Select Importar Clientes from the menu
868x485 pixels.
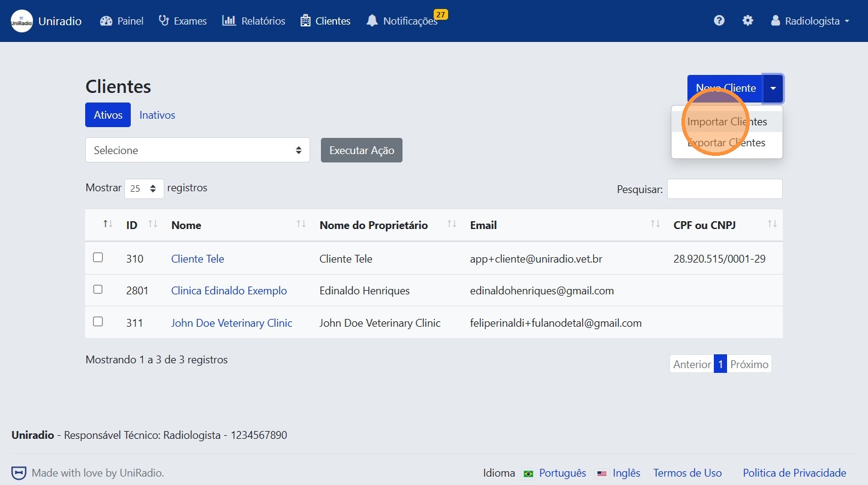[726, 121]
